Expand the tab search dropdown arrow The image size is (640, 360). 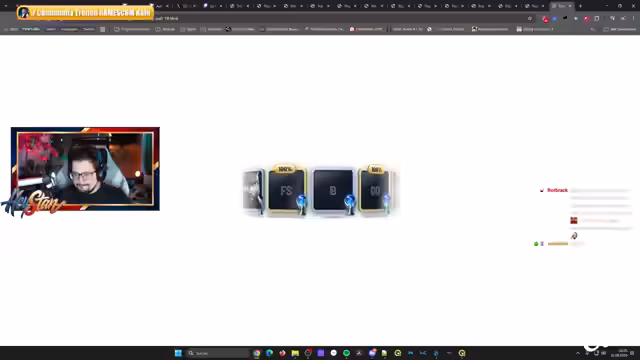point(6,6)
